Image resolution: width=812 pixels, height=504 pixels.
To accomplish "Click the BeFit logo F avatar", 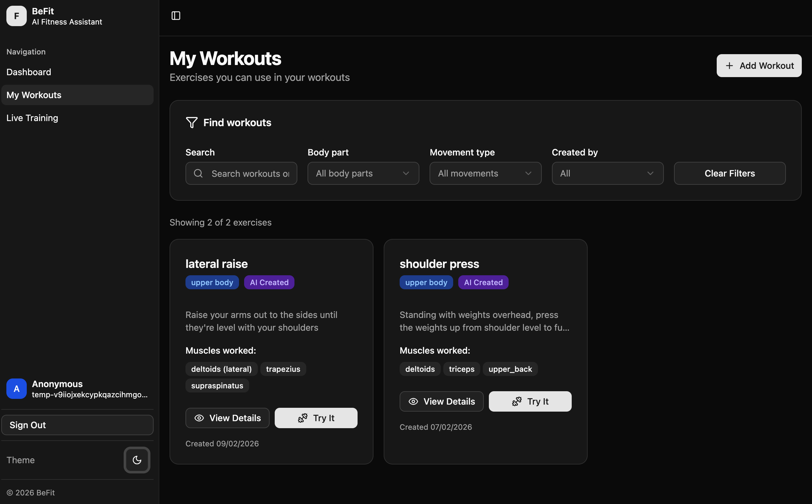I will click(16, 16).
